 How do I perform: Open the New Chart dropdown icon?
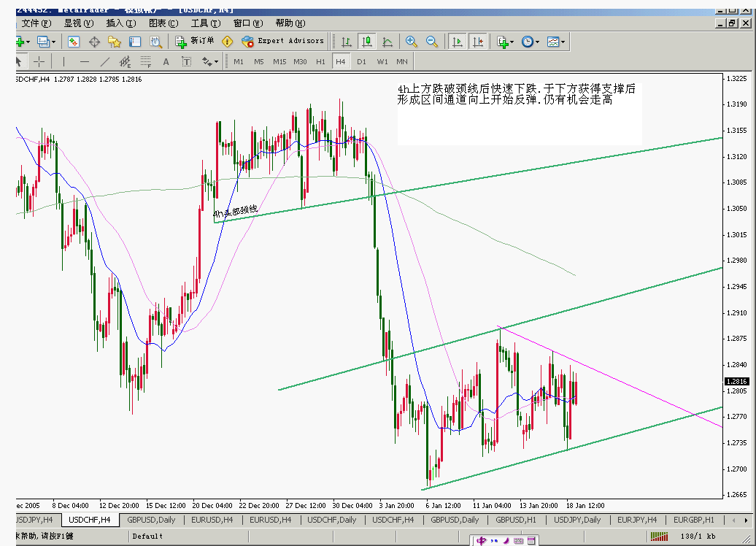(x=23, y=42)
